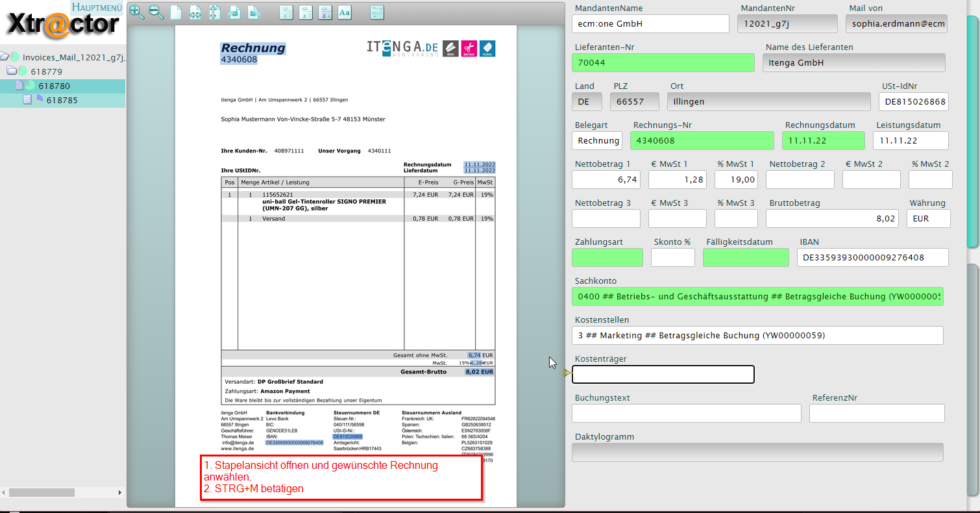This screenshot has height=513, width=980.
Task: Click the highlighted 8,02 EUR total on the invoice
Action: pos(479,372)
